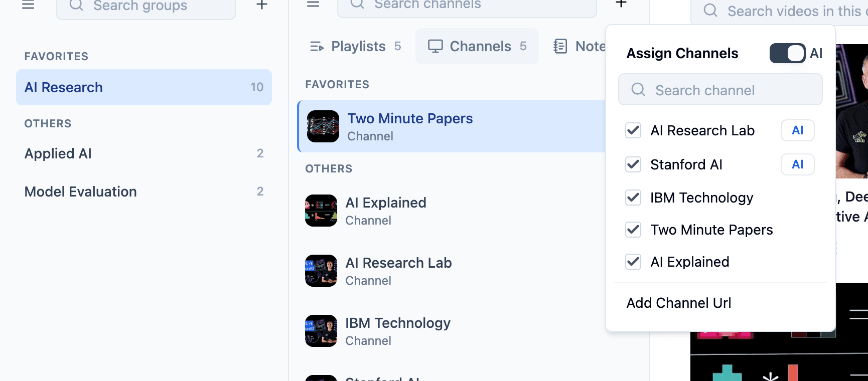The height and width of the screenshot is (381, 868).
Task: Toggle the AI switch in Assign Channels
Action: (x=787, y=53)
